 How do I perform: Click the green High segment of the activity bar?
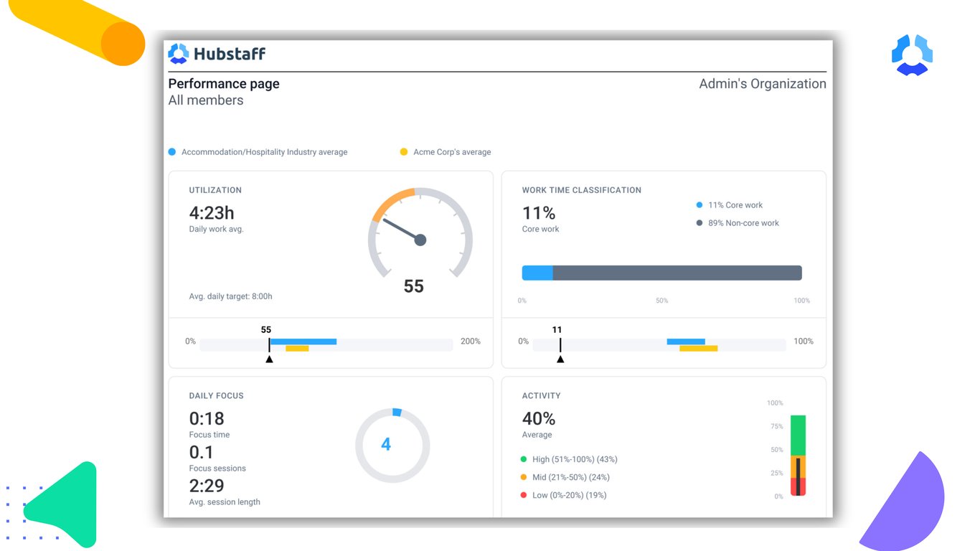798,435
